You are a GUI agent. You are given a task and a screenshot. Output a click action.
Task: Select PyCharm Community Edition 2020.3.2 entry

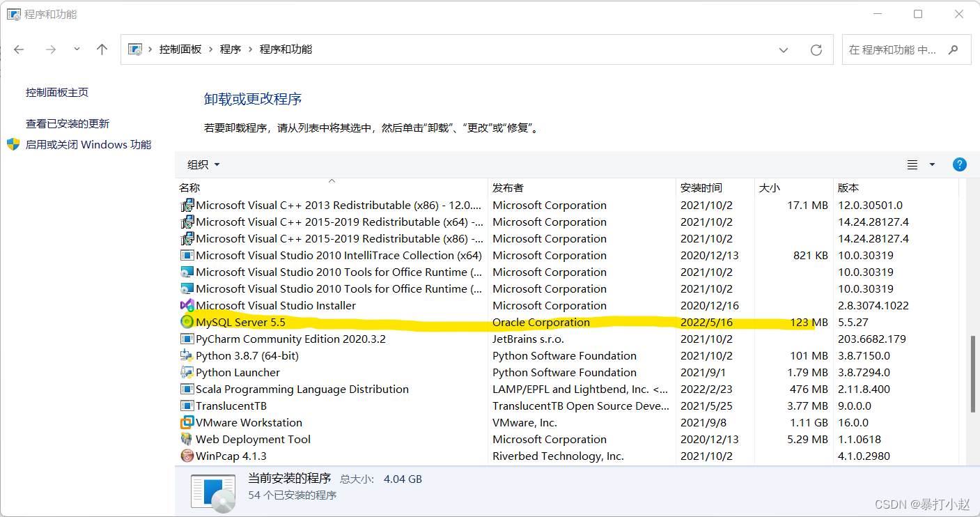pos(290,339)
